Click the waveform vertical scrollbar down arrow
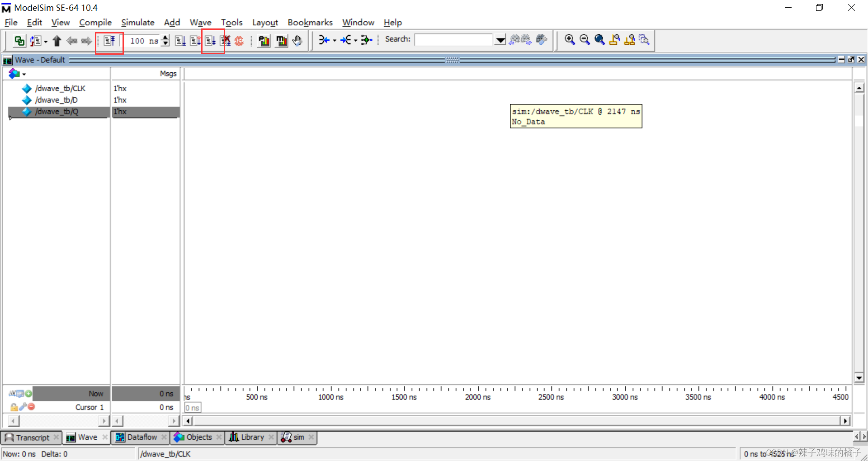Screen dimensions: 868x461 coord(859,377)
